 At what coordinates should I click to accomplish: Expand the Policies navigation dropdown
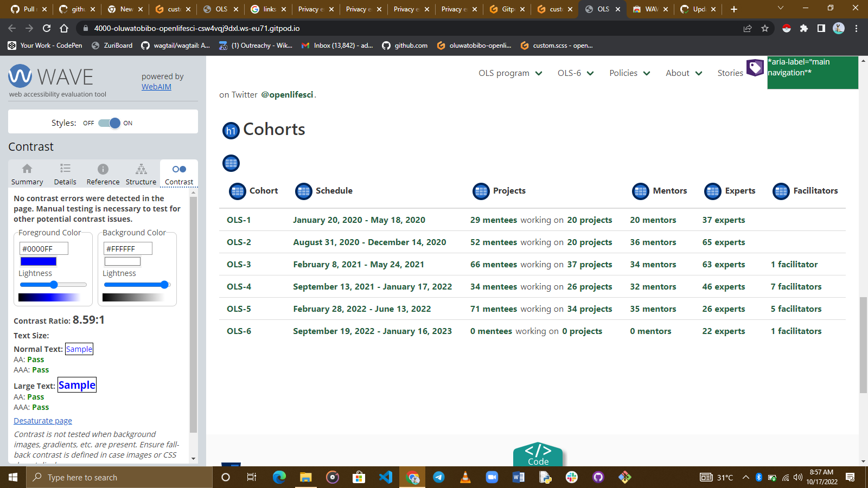[647, 74]
